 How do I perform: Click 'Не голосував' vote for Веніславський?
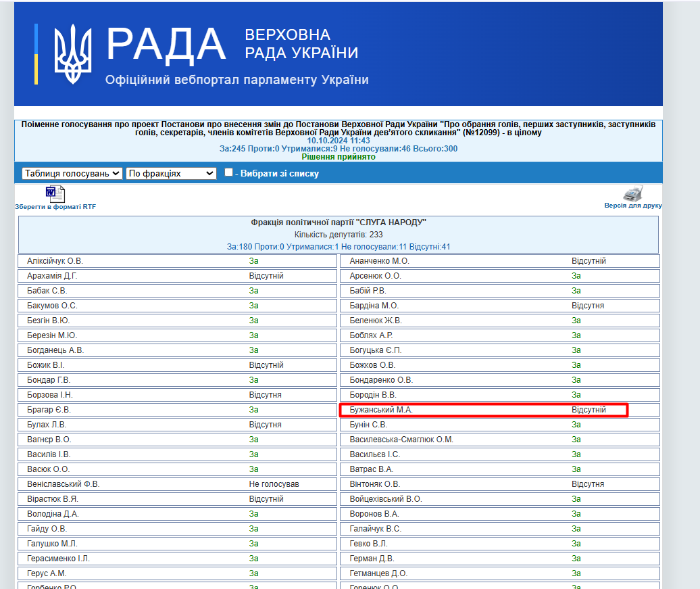click(x=274, y=484)
